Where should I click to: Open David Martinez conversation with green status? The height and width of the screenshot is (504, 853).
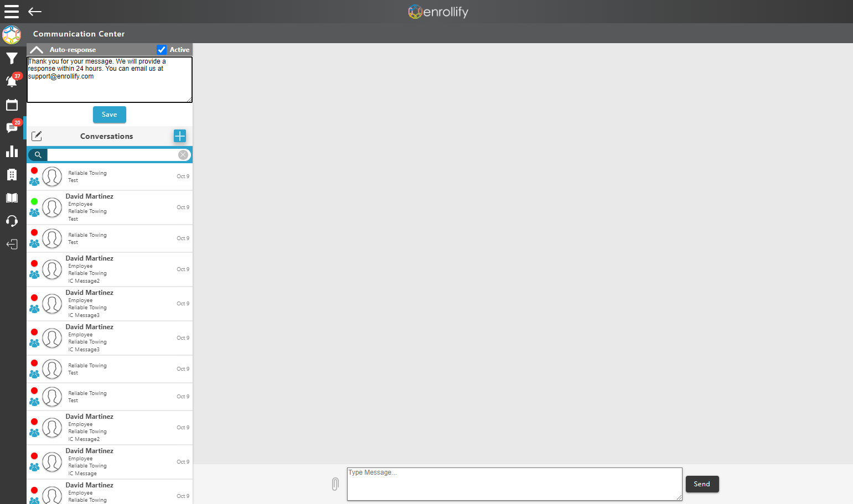[x=110, y=207]
